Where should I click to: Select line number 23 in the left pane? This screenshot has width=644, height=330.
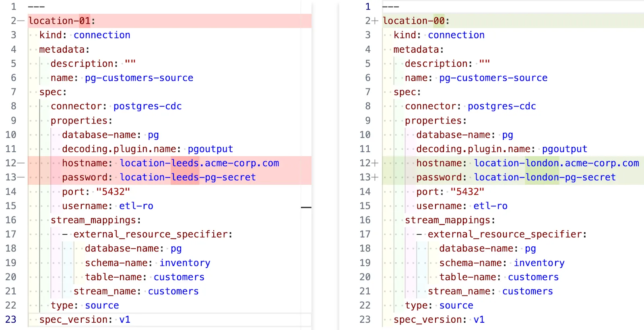[x=11, y=320]
